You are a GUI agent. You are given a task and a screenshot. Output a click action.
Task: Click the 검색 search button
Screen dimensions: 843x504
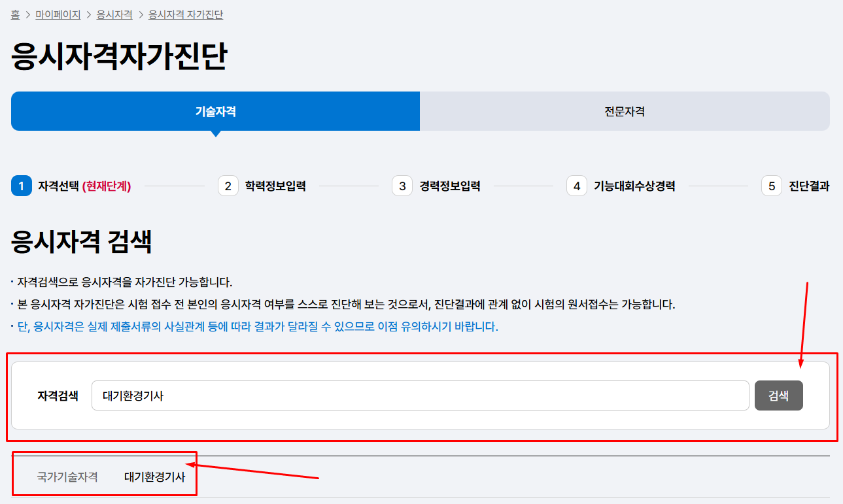coord(778,395)
